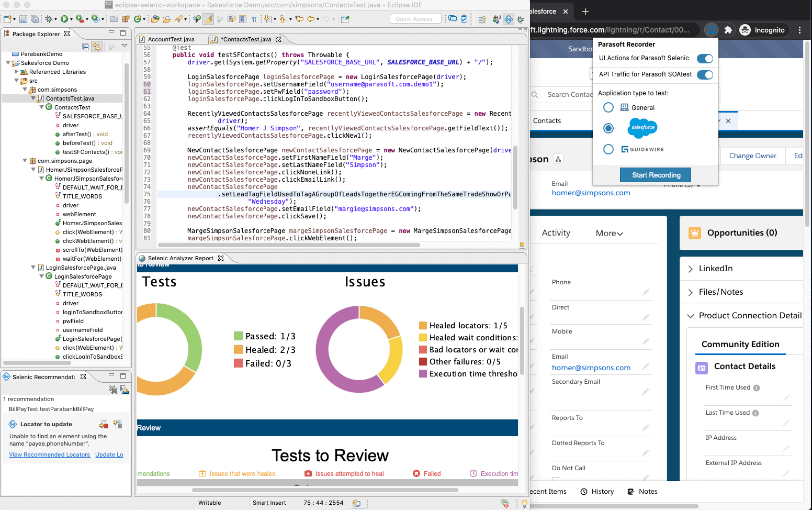
Task: Click the Start Recording button
Action: (x=656, y=175)
